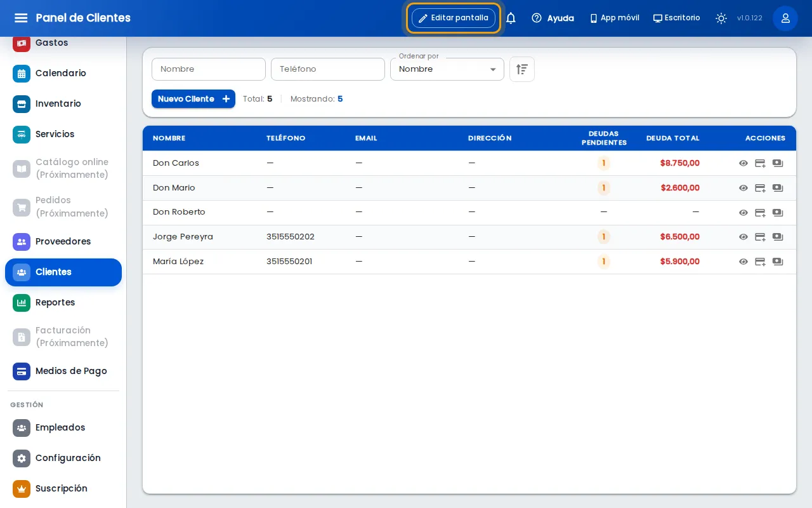Click the pending debts badge for María López

tap(603, 262)
